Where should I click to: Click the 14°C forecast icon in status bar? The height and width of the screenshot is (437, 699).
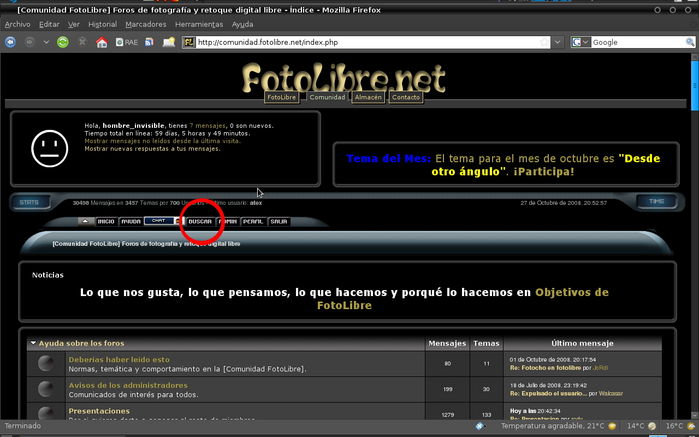(x=652, y=426)
